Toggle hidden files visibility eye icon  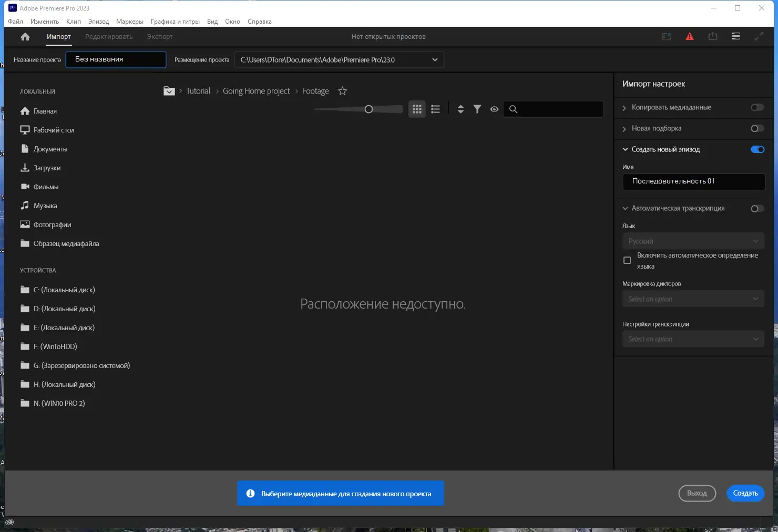click(x=494, y=109)
